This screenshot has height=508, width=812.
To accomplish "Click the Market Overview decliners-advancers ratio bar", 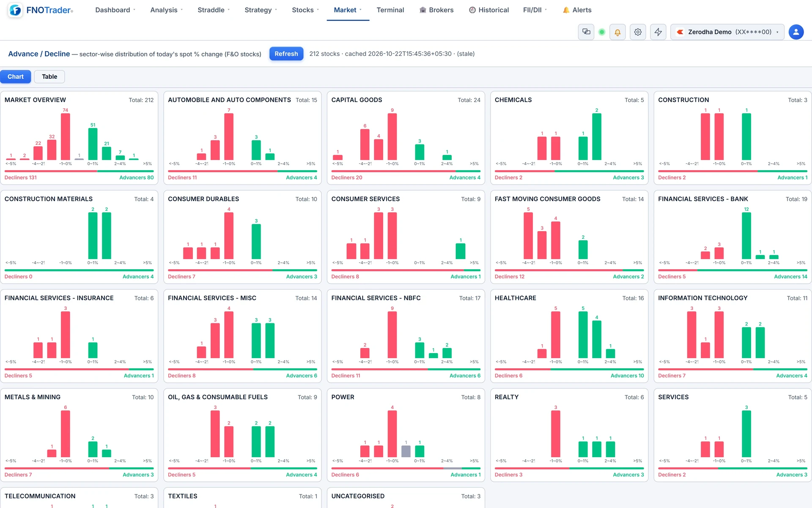I will pyautogui.click(x=79, y=171).
